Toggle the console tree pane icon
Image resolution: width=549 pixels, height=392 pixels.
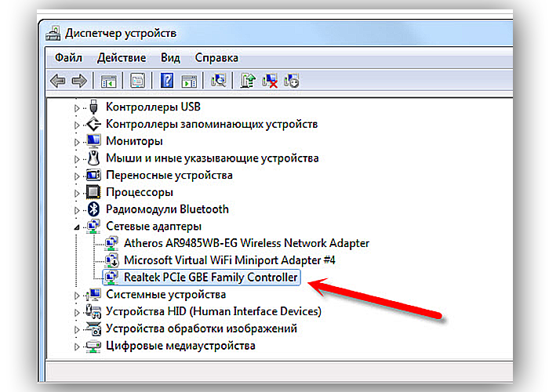(x=108, y=82)
